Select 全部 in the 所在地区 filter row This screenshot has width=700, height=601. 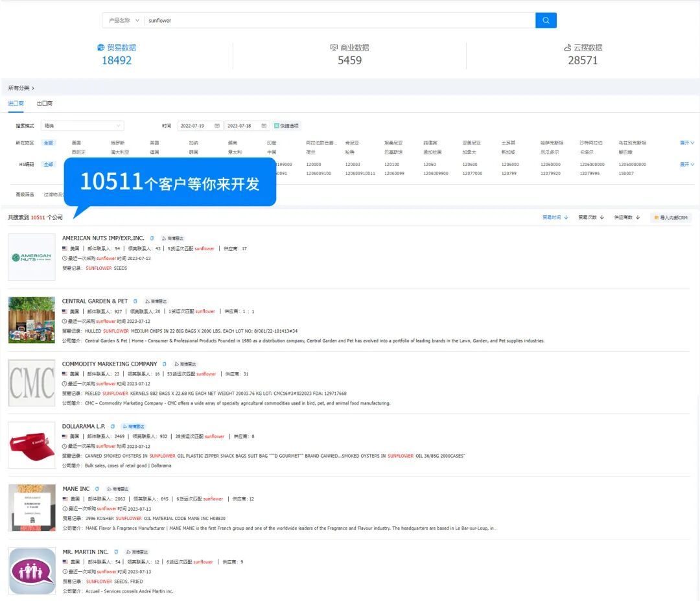48,143
